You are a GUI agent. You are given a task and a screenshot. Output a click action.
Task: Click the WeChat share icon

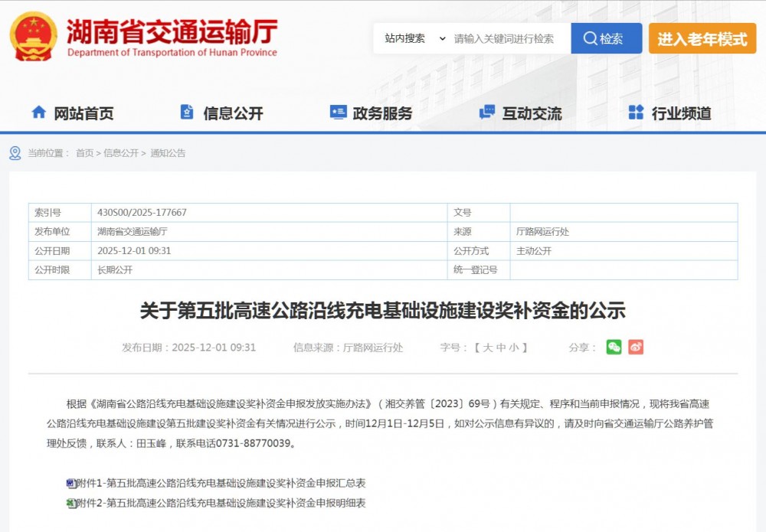click(614, 347)
